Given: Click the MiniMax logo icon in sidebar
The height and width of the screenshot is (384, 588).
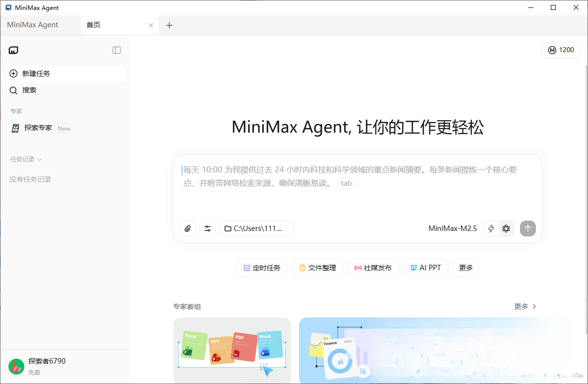Looking at the screenshot, I should pos(13,50).
